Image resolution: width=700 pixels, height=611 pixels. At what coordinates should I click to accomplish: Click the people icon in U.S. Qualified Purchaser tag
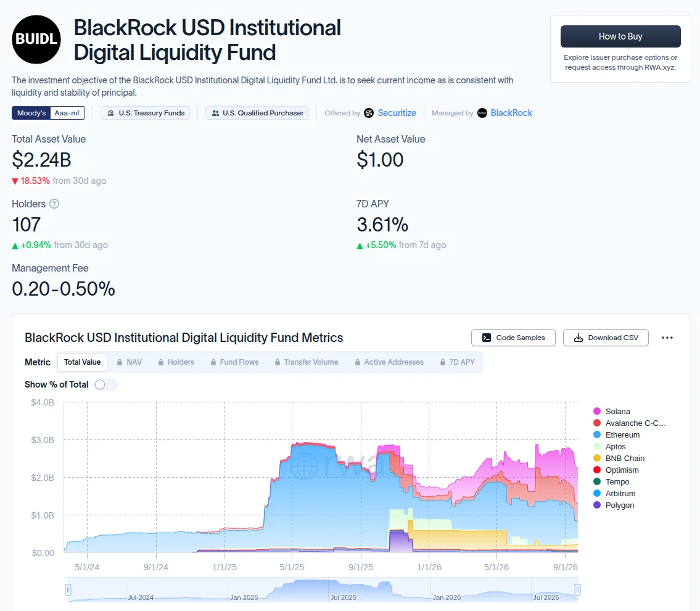click(215, 113)
